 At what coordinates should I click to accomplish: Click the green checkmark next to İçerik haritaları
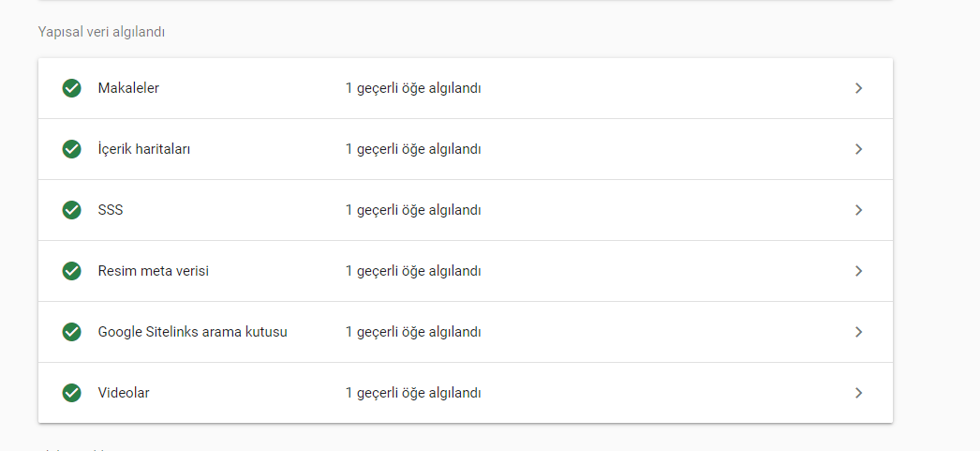(x=72, y=149)
